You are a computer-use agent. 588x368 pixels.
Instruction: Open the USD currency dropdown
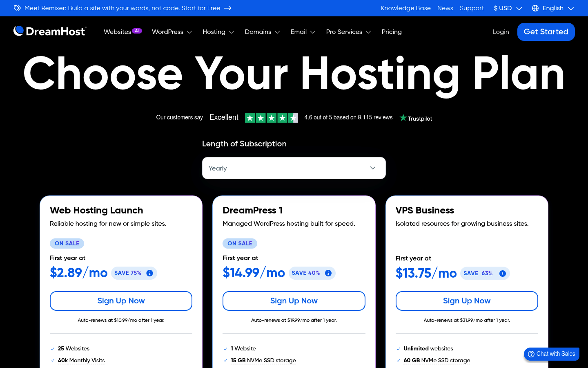508,8
